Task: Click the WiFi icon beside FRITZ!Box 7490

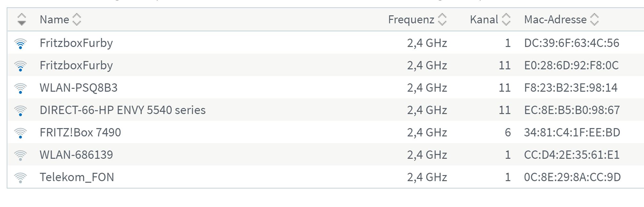Action: [x=20, y=133]
